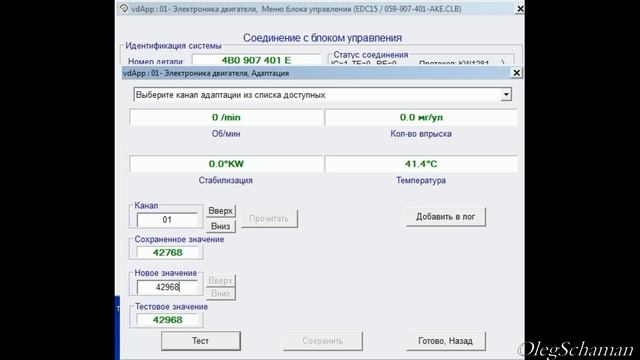This screenshot has height=360, width=640.
Task: Close the Адаптация dialog window
Action: point(516,73)
